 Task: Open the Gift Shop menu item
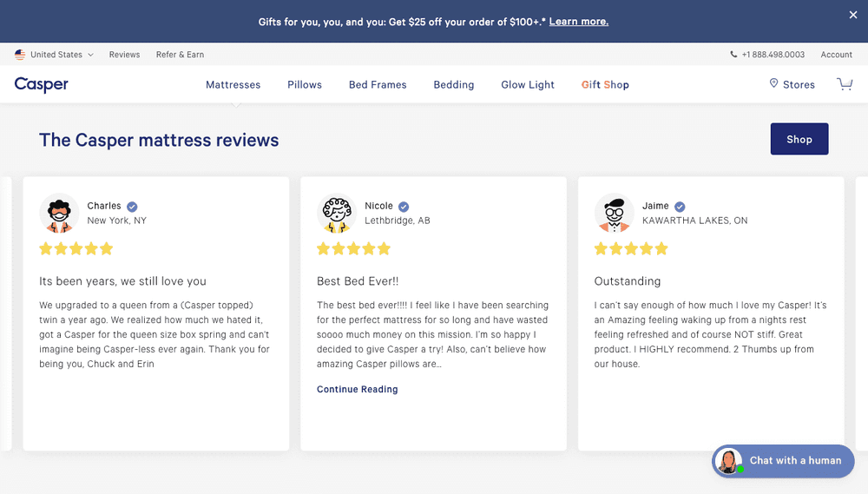coord(605,85)
